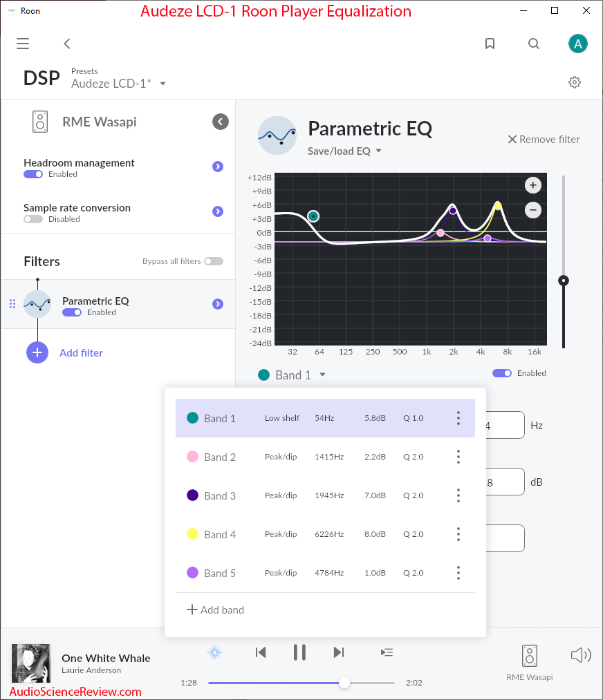The height and width of the screenshot is (700, 603).
Task: Open Parametric EQ filter arrow
Action: point(218,304)
